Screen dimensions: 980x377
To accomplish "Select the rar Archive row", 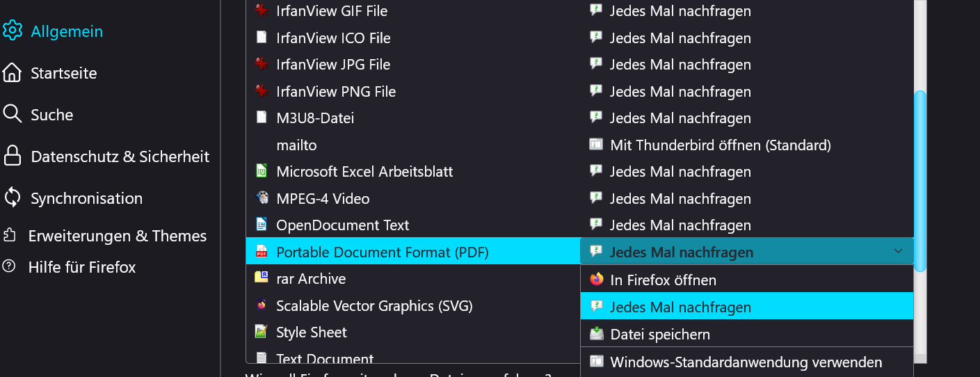I will coord(311,279).
